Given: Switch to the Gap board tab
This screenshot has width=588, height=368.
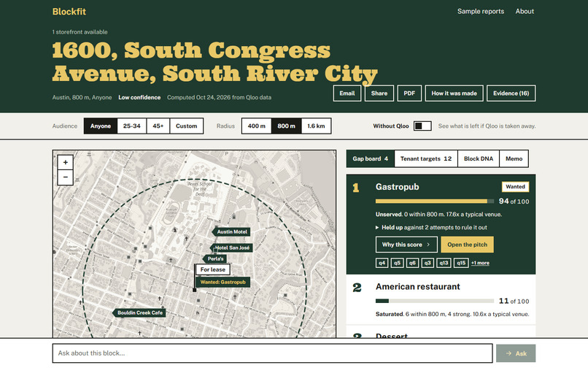Looking at the screenshot, I should (370, 158).
